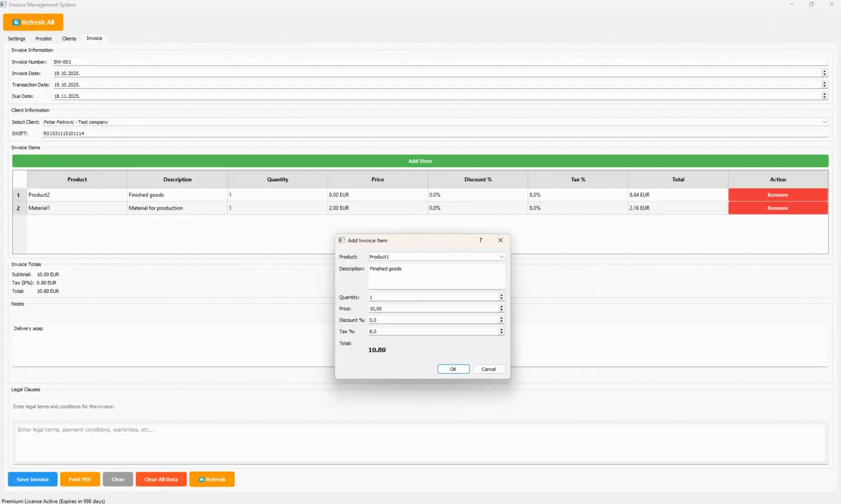Click the Invoice Number input field
This screenshot has height=504, width=841.
(438, 62)
